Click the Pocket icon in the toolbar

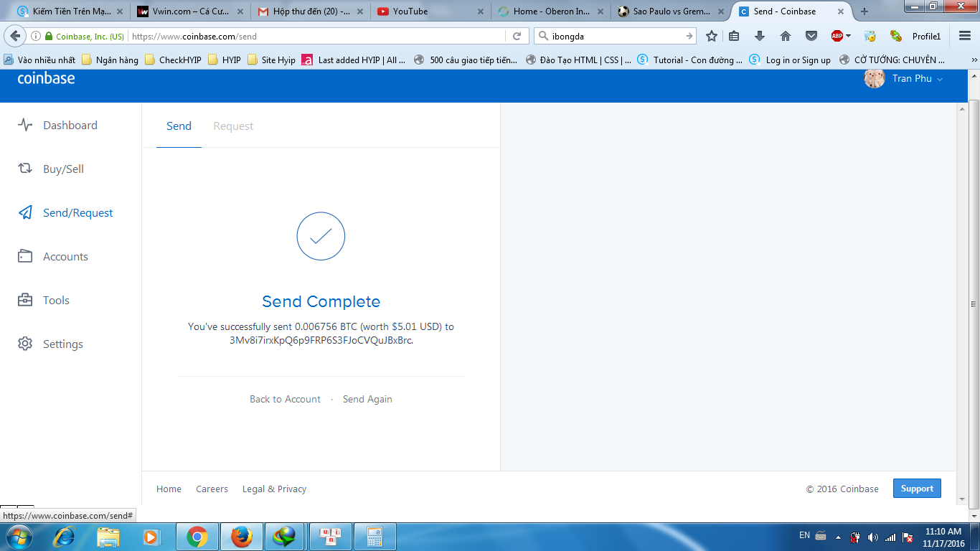(811, 36)
